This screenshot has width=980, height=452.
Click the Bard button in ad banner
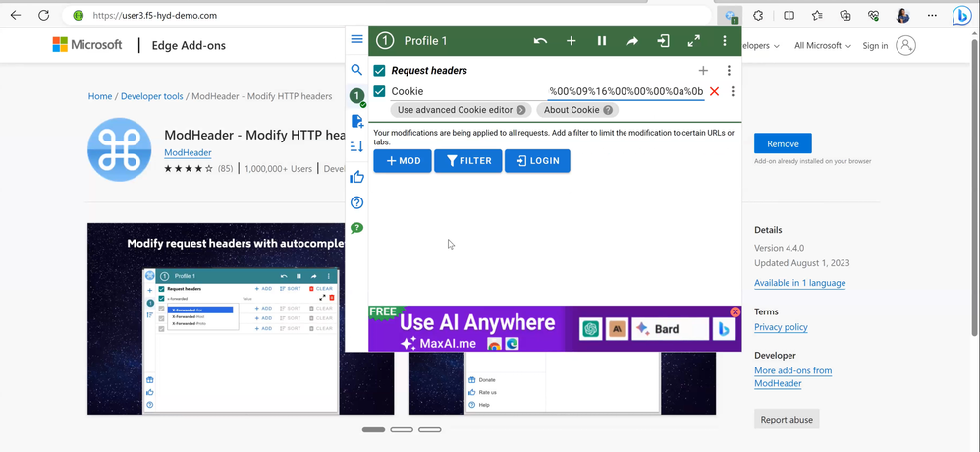pos(670,329)
